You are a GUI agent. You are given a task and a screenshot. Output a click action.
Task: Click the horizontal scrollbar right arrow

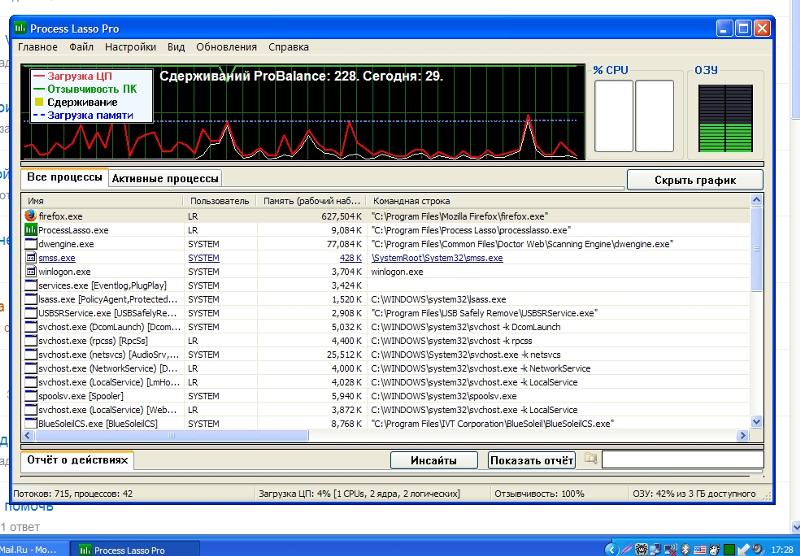point(743,435)
